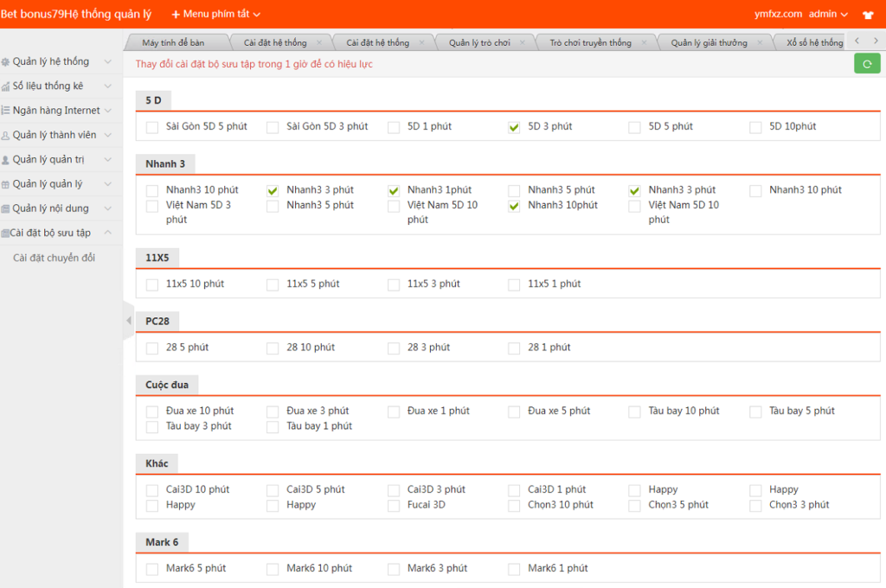Check the Mark6 10 phút option
The image size is (886, 588).
click(x=273, y=569)
